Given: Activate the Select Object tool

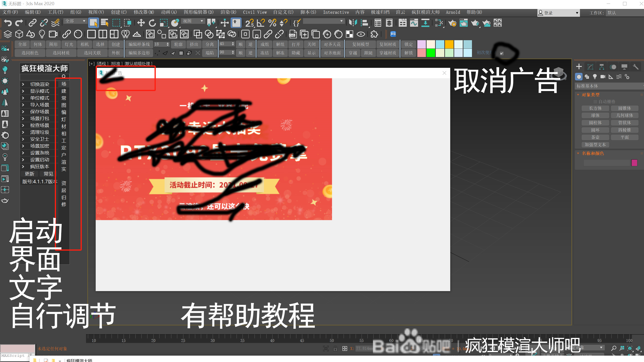Looking at the screenshot, I should pos(94,23).
